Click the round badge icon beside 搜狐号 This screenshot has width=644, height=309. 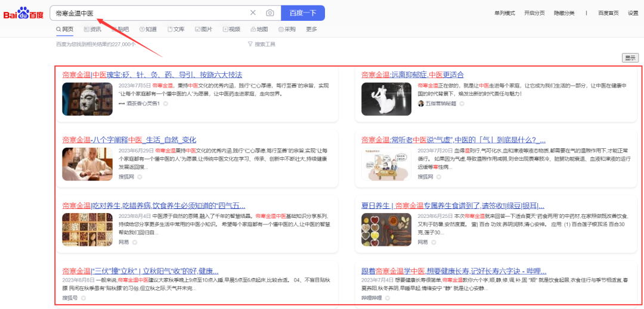[x=83, y=298]
